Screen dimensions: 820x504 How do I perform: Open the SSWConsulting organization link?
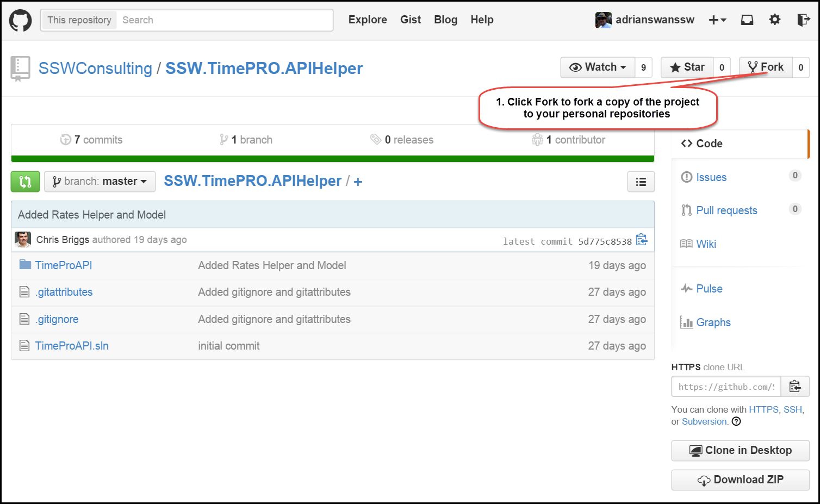click(95, 69)
